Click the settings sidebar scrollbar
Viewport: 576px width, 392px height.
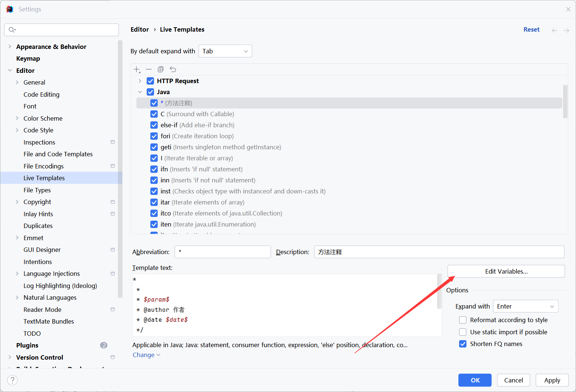pos(120,169)
